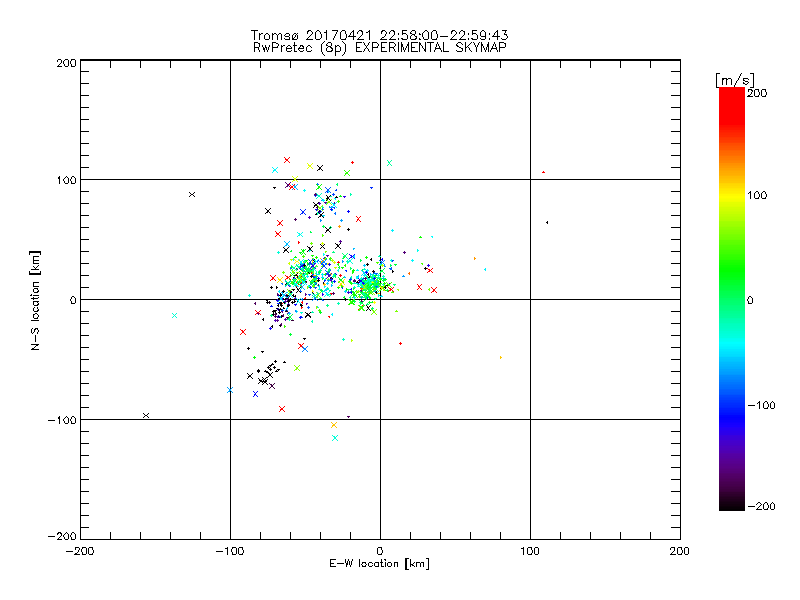Click the y-axis tick label '100'
Image resolution: width=800 pixels, height=600 pixels.
[66, 181]
